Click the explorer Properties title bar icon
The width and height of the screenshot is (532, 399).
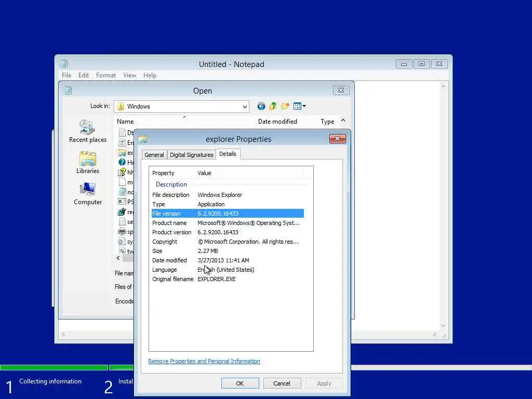(x=143, y=139)
